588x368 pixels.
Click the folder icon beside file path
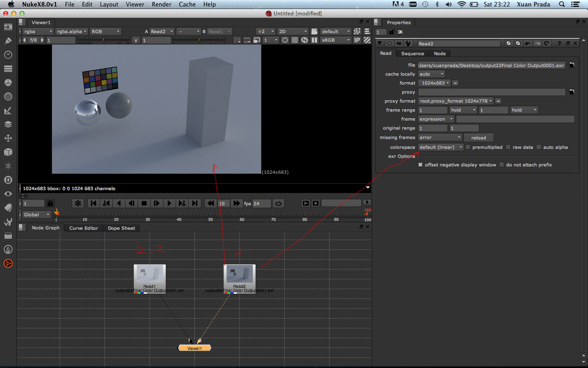[572, 65]
